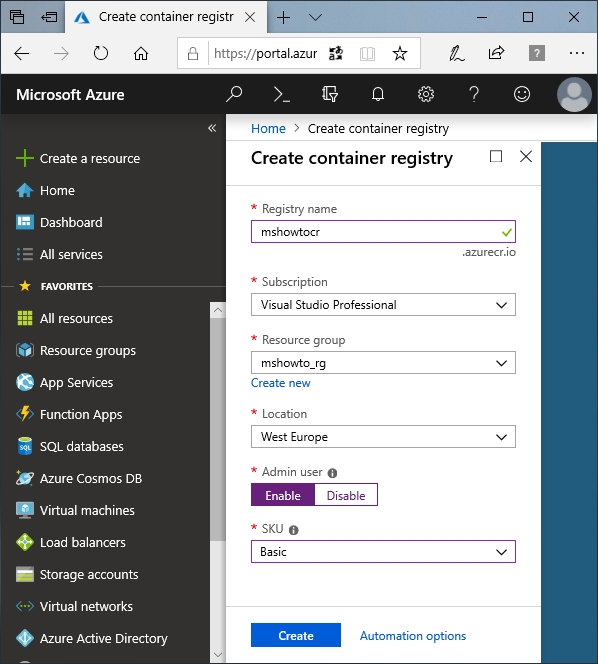Screen dimensions: 598x664
Task: Set Admin user to Enable
Action: click(283, 495)
